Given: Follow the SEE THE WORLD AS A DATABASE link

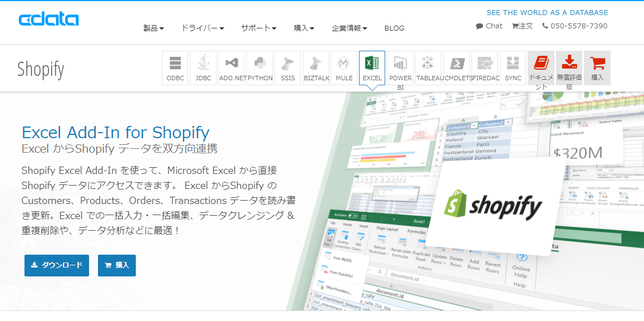Looking at the screenshot, I should [547, 12].
